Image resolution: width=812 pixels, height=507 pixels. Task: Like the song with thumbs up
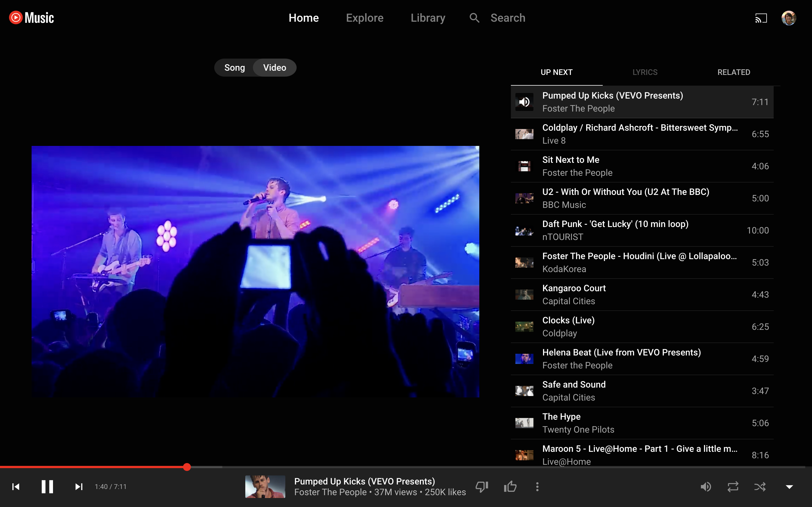(x=510, y=486)
